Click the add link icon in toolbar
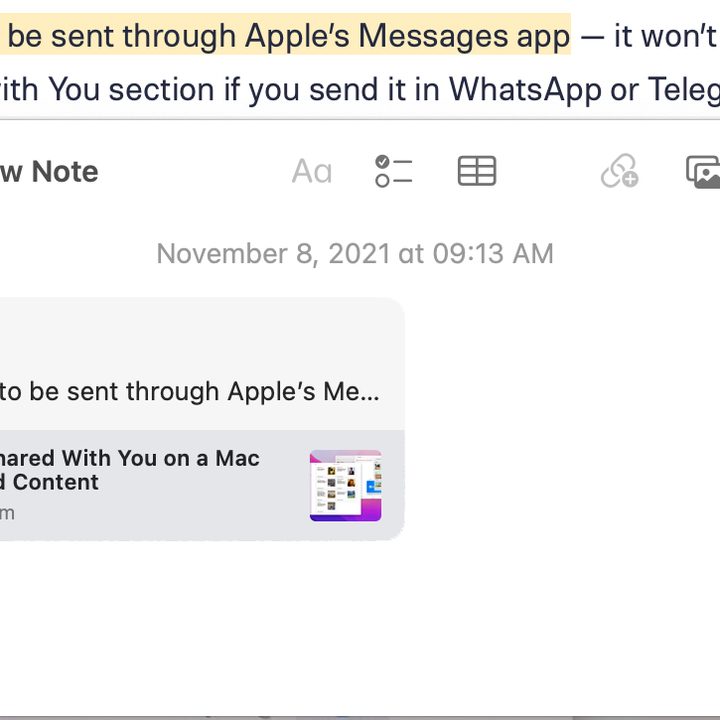This screenshot has width=720, height=720. pyautogui.click(x=619, y=171)
